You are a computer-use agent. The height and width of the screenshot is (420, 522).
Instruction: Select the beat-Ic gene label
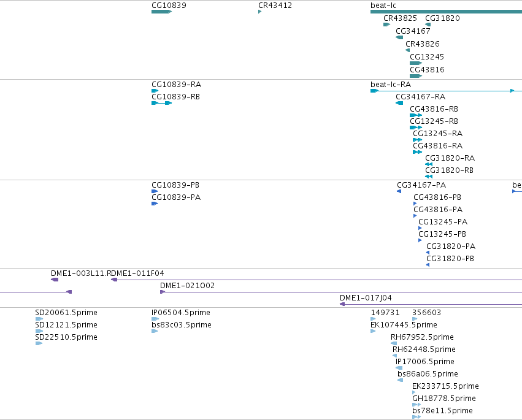coord(383,6)
